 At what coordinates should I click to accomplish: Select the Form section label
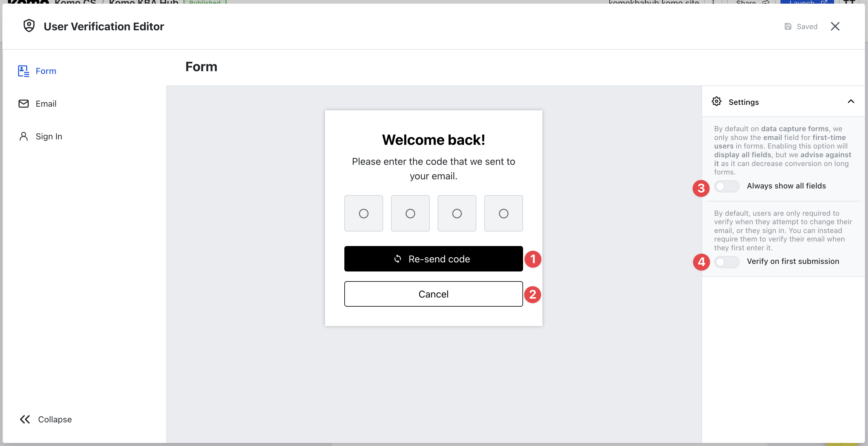46,71
